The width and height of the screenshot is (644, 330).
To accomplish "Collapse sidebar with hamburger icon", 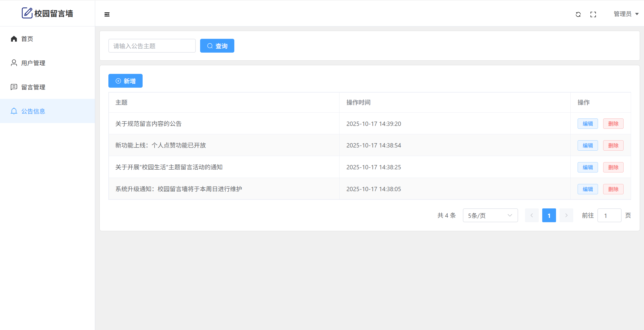I will [107, 14].
